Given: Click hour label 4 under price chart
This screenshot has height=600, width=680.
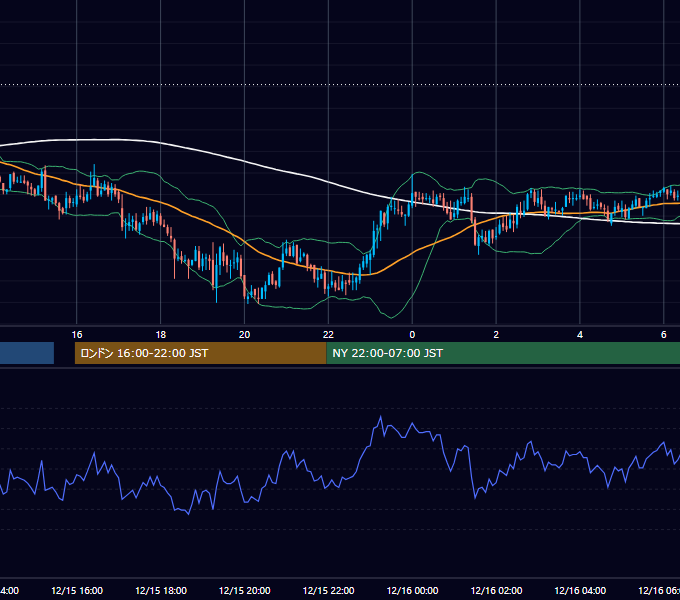Looking at the screenshot, I should point(580,335).
